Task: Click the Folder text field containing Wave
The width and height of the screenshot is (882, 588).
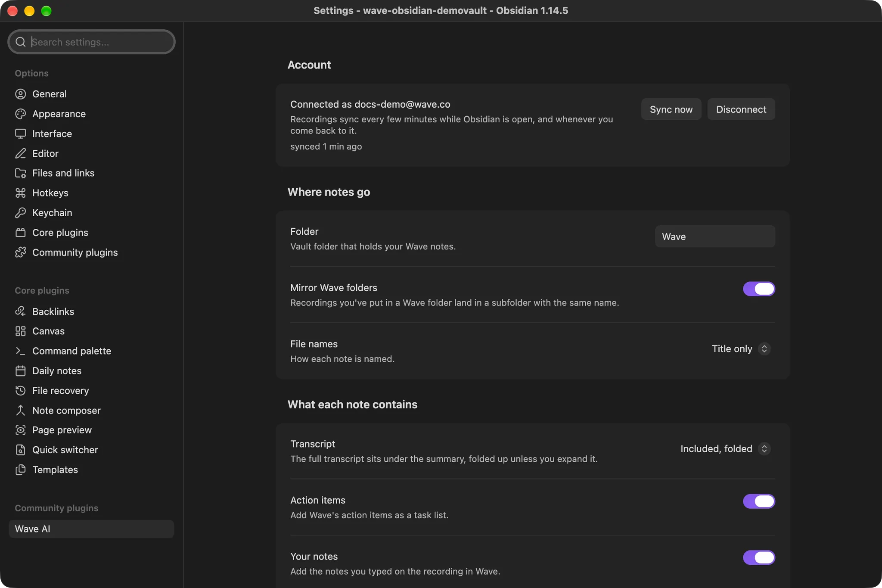Action: [715, 236]
